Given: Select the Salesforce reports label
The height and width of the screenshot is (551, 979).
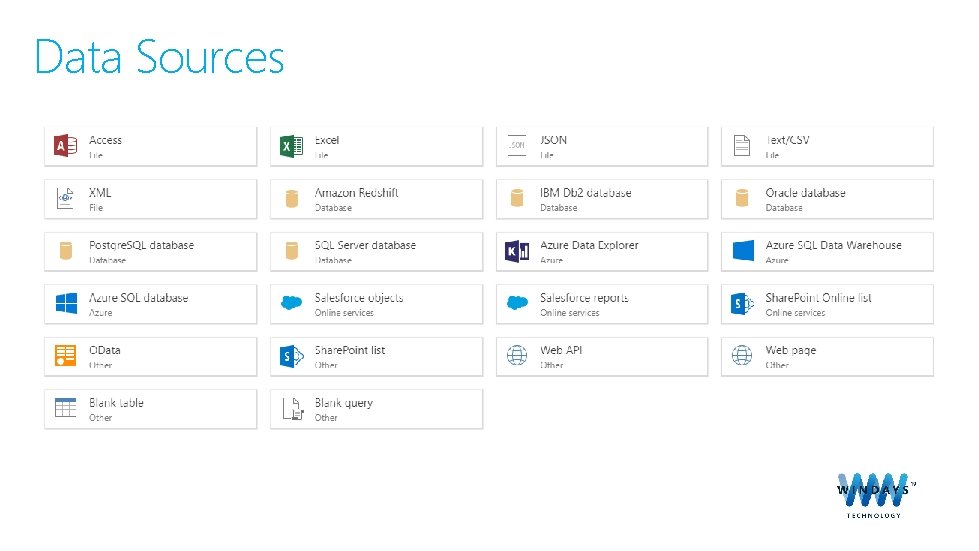Looking at the screenshot, I should pyautogui.click(x=584, y=298).
